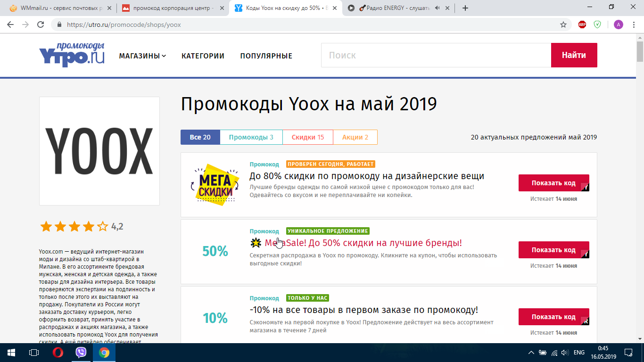Screen dimensions: 644x362
Task: Open a new browser tab
Action: pyautogui.click(x=465, y=8)
